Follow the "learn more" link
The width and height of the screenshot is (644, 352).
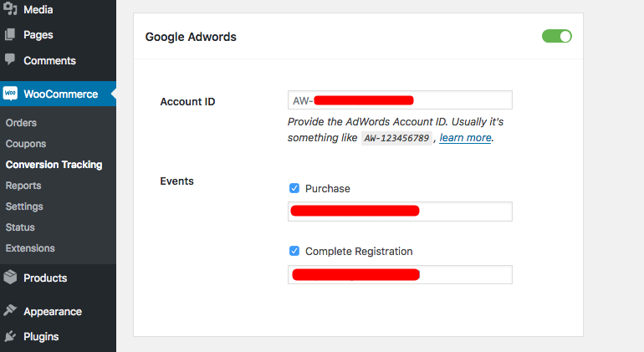(x=465, y=138)
